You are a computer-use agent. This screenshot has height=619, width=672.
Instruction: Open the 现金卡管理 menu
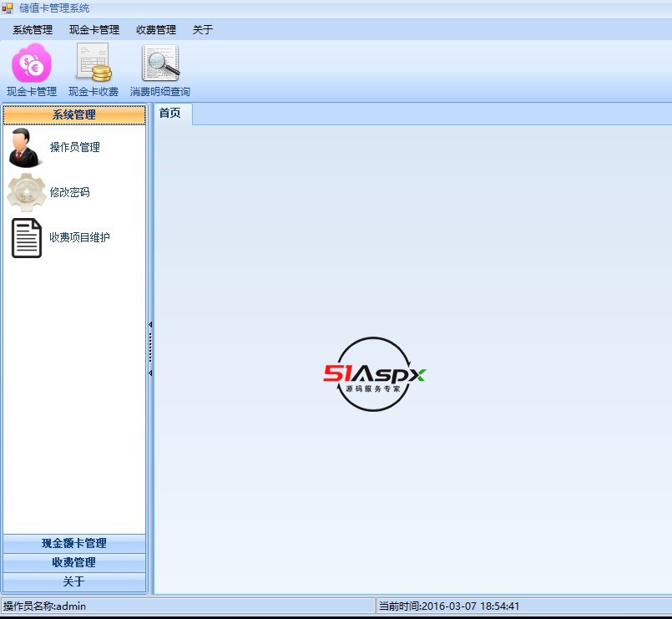pyautogui.click(x=94, y=29)
